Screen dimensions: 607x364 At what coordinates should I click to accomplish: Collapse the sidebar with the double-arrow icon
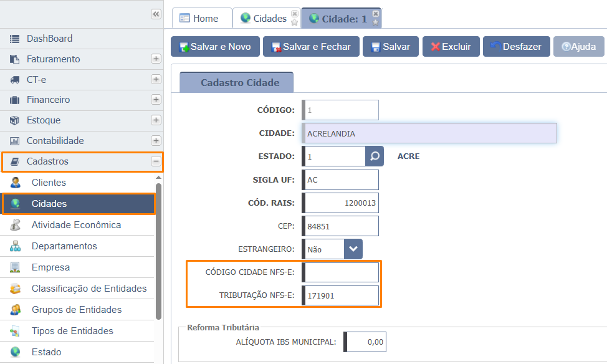(156, 14)
